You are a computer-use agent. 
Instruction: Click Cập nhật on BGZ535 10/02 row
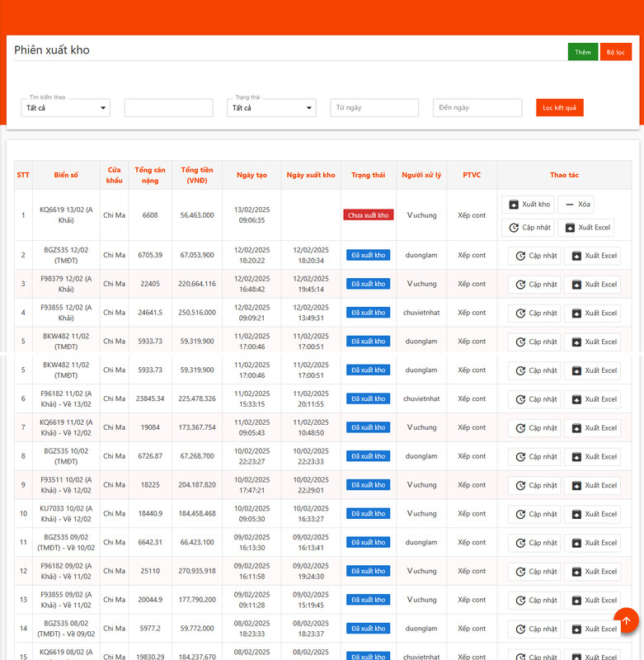[x=534, y=457]
